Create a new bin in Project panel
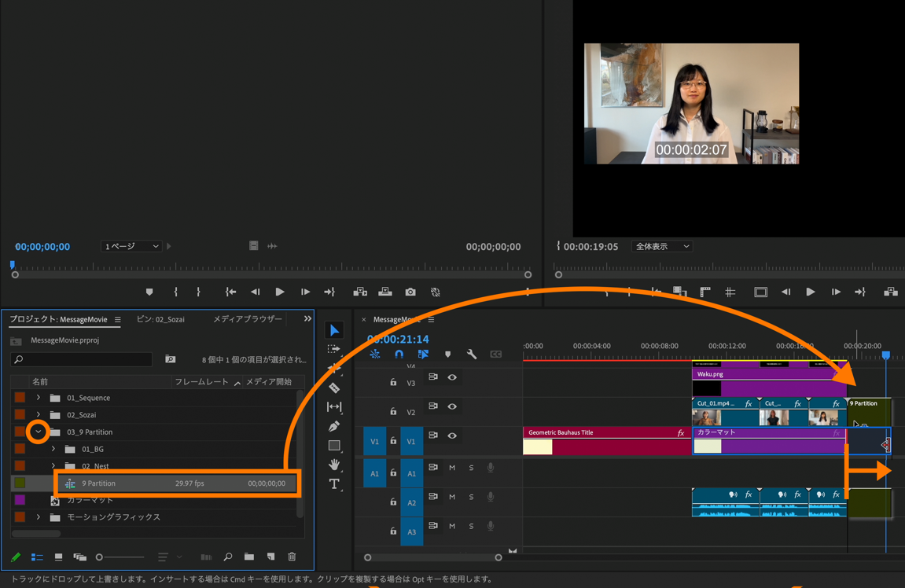The width and height of the screenshot is (905, 588). [249, 557]
